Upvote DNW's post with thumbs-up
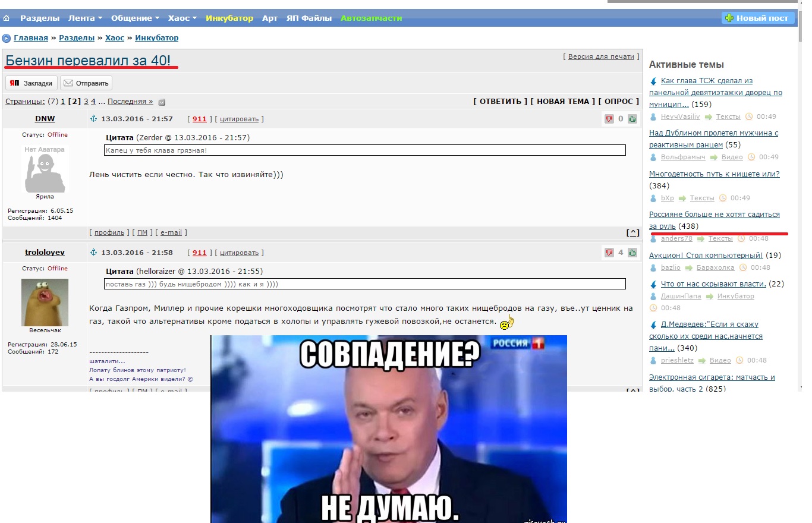The image size is (812, 523). click(x=632, y=119)
